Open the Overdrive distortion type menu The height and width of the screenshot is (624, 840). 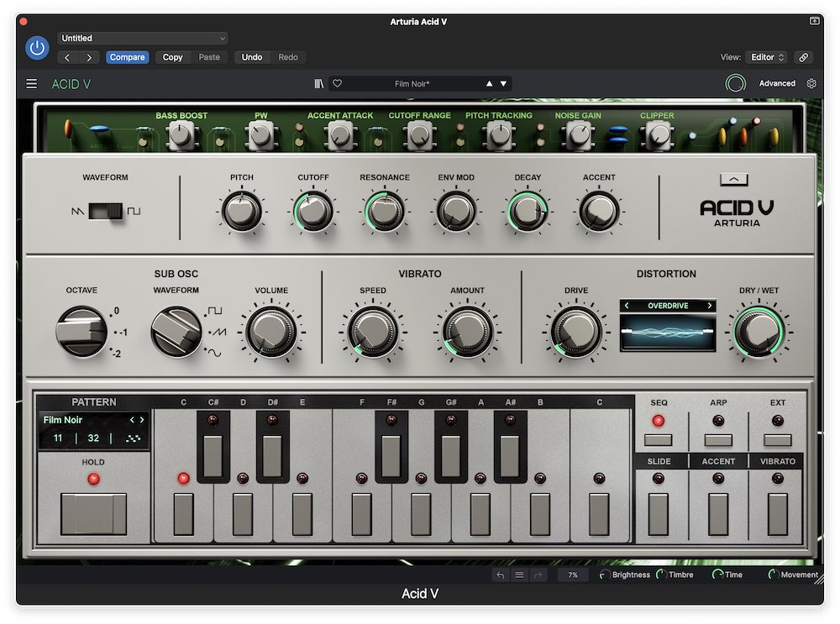coord(668,306)
